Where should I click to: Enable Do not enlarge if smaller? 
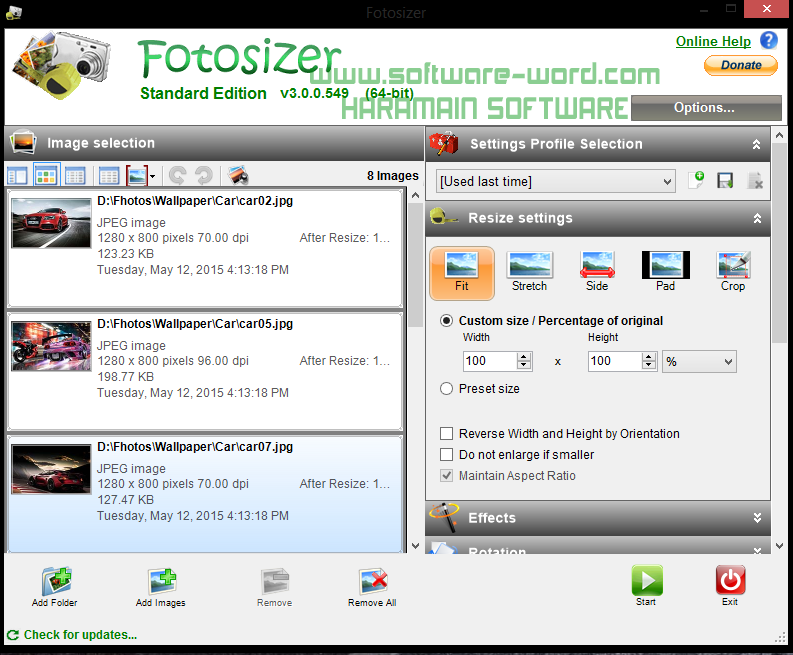click(x=447, y=454)
